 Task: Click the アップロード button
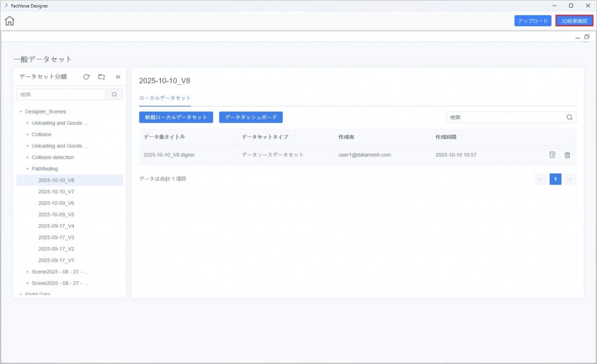coord(532,21)
